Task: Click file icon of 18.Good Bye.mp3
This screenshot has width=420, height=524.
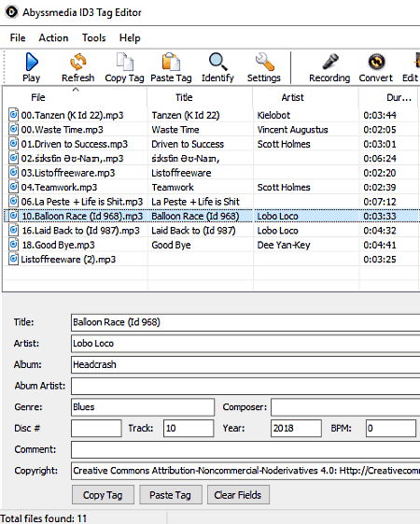Action: (13, 245)
